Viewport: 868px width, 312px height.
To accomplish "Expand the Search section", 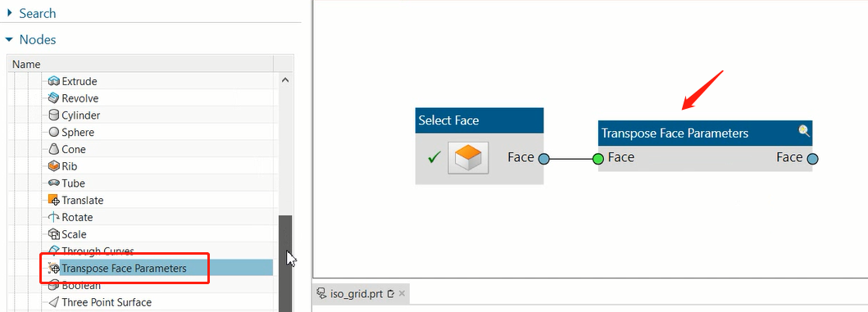I will click(9, 13).
